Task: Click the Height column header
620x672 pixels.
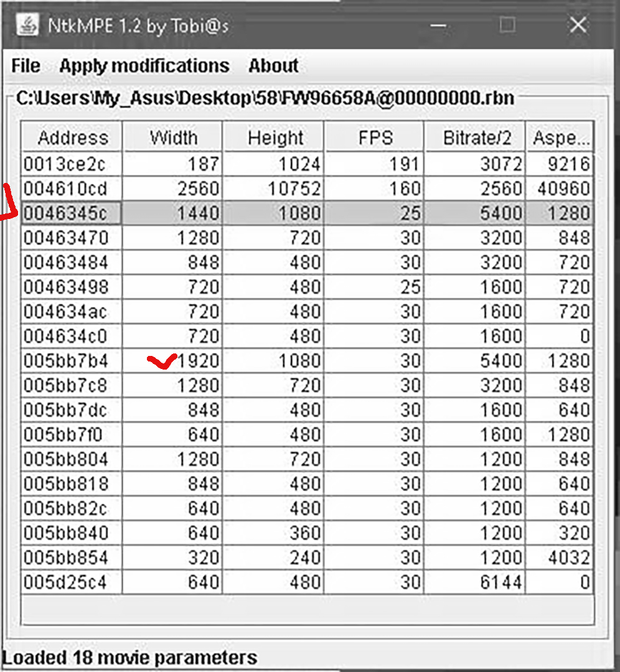Action: click(x=274, y=138)
